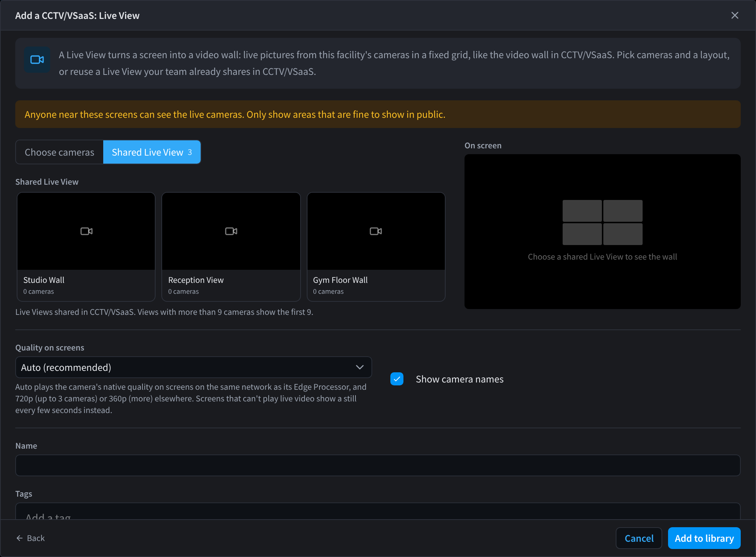Select the Reception View shared view card
The width and height of the screenshot is (756, 557).
tap(231, 247)
